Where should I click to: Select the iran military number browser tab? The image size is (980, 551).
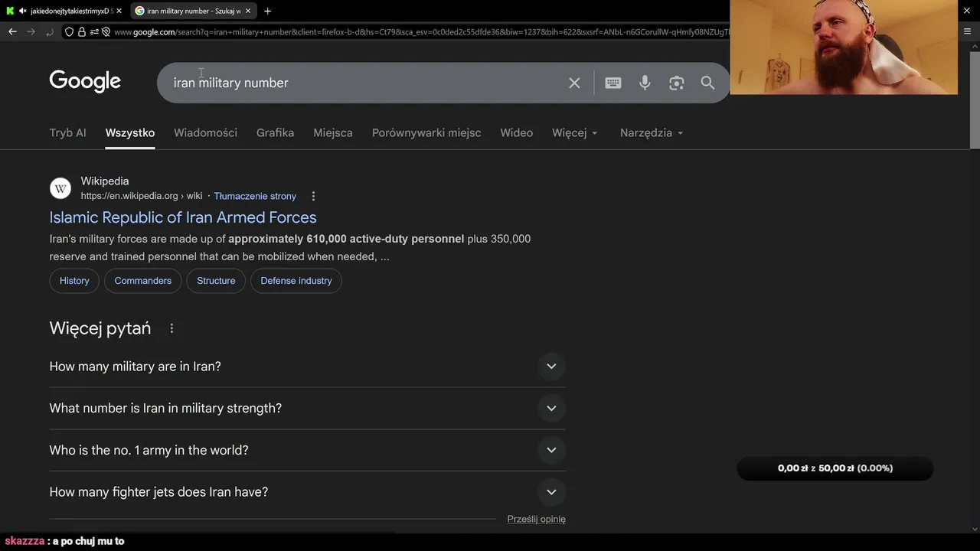(x=194, y=11)
